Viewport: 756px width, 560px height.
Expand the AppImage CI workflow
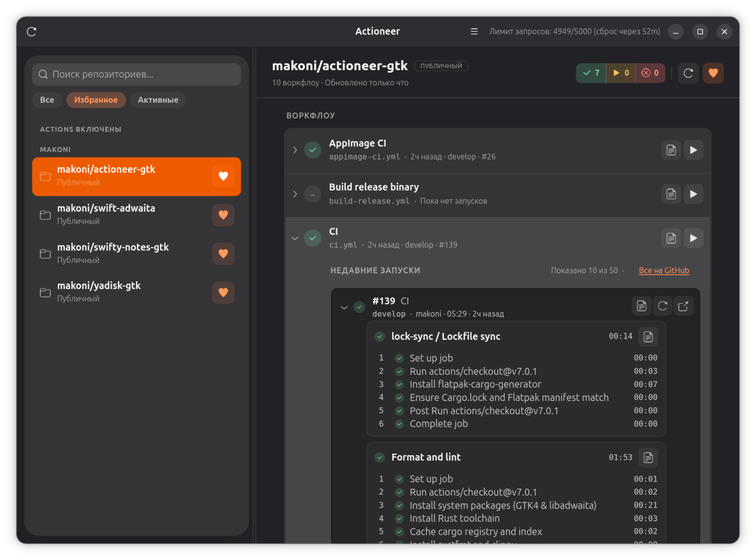coord(295,150)
